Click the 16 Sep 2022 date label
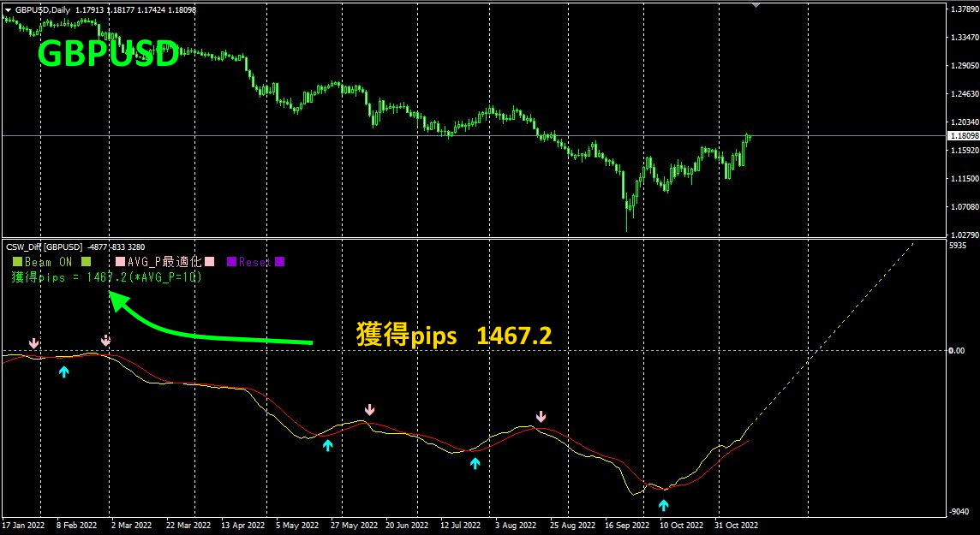 [x=626, y=525]
